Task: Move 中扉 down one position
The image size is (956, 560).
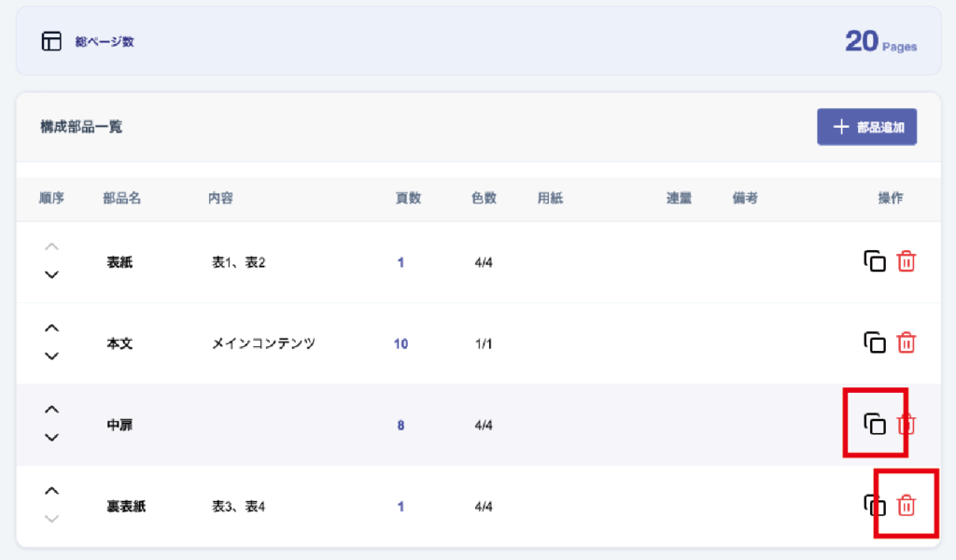Action: point(52,437)
